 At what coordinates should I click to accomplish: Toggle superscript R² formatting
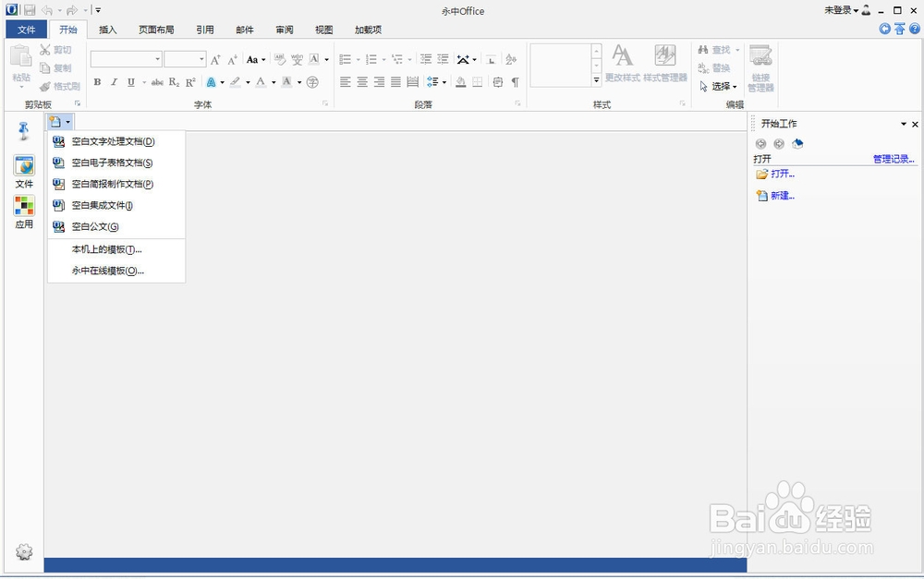pos(190,82)
